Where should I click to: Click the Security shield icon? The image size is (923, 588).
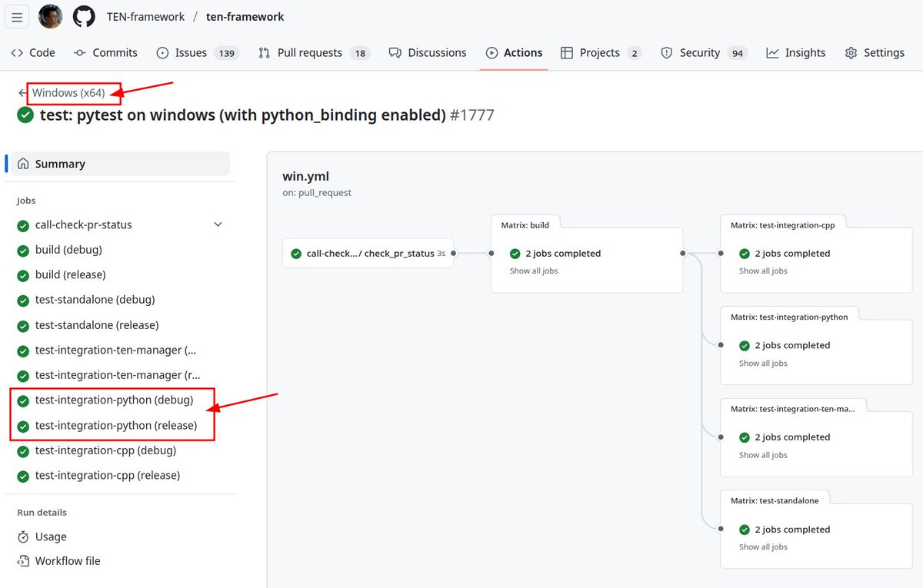pyautogui.click(x=667, y=53)
